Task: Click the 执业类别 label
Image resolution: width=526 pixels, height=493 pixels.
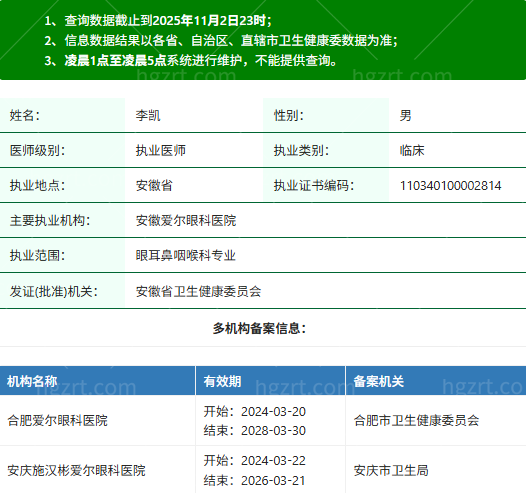Action: click(x=301, y=150)
